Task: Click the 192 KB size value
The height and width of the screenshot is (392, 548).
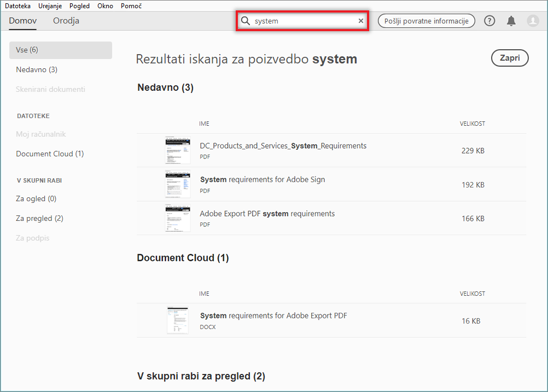Action: click(473, 185)
